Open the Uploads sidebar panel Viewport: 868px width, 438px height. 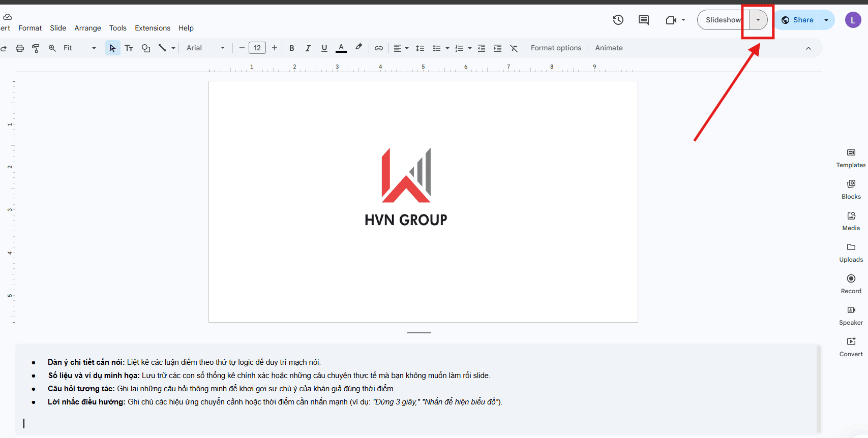(x=851, y=253)
